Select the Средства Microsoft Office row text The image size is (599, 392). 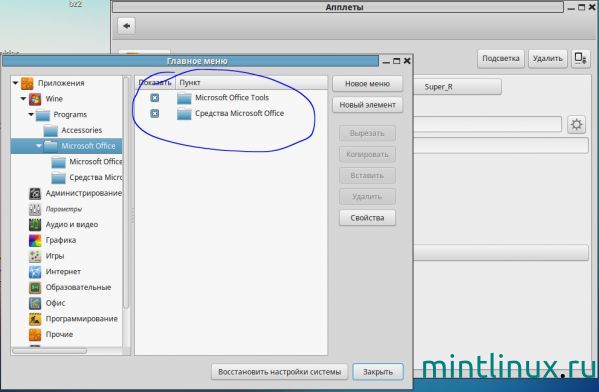[240, 113]
